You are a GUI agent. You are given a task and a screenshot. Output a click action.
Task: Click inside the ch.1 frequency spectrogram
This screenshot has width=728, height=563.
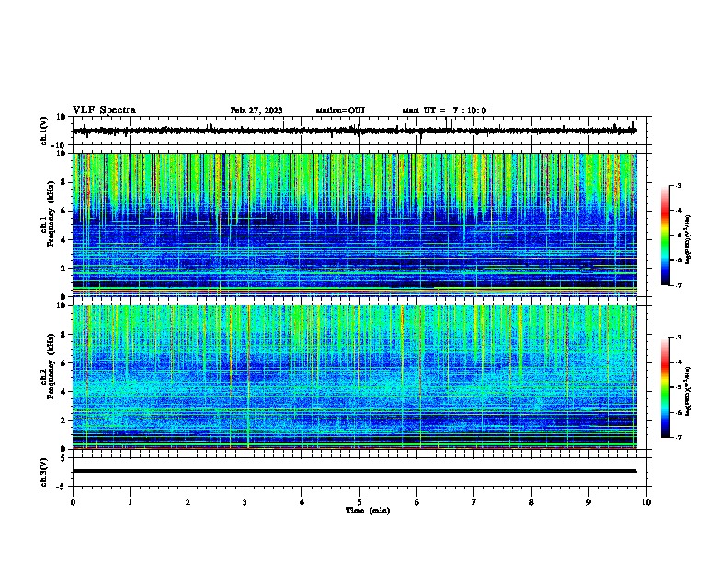(355, 224)
